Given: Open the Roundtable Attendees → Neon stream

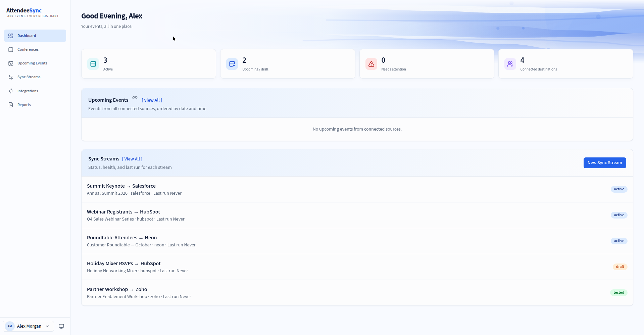Looking at the screenshot, I should coord(357,241).
